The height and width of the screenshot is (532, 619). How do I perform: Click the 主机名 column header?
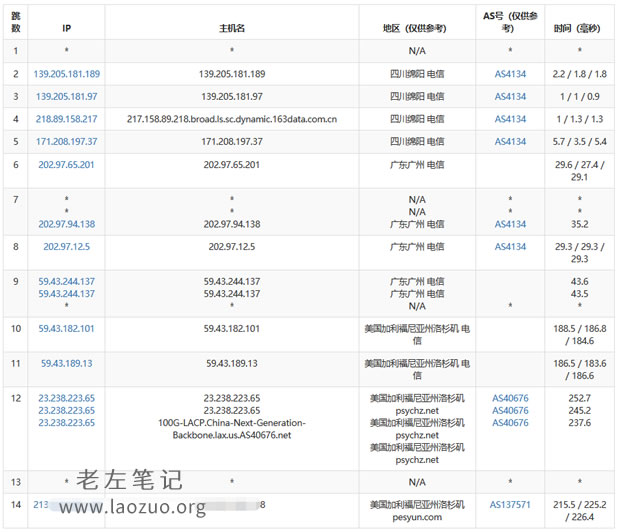click(232, 28)
